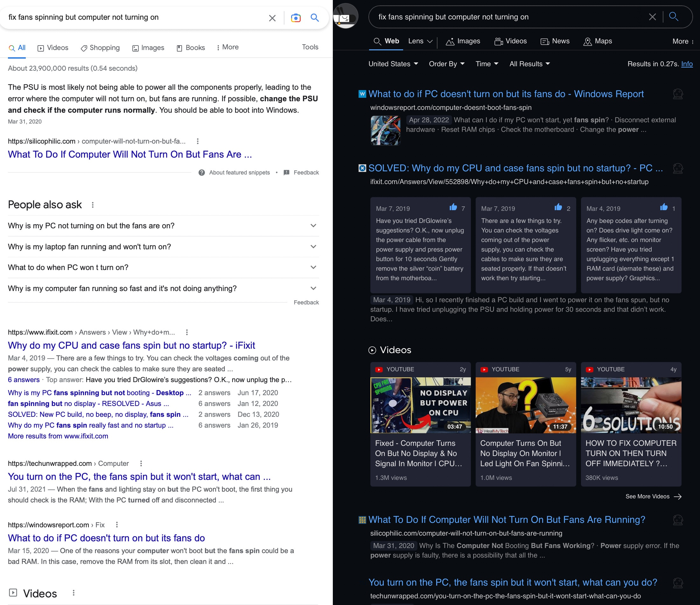Expand 'computer fan running so fast' question

(163, 288)
